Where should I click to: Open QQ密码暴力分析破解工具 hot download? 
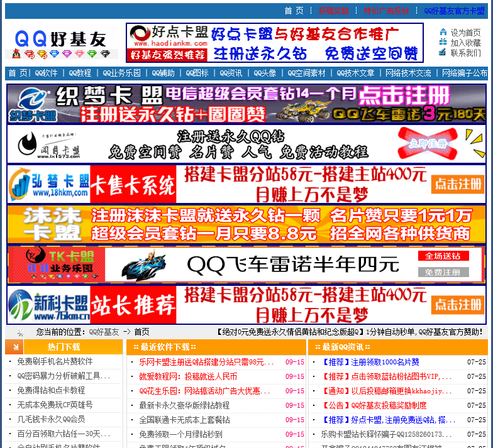click(x=64, y=376)
